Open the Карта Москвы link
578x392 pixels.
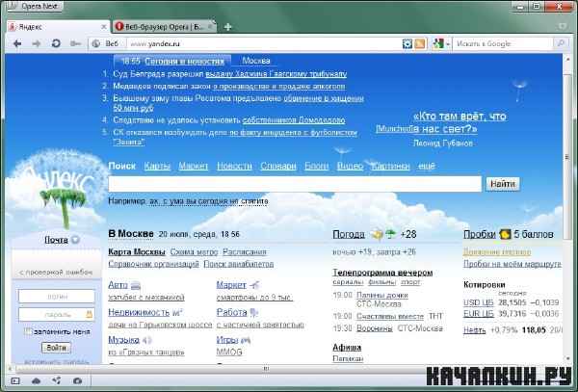(x=137, y=252)
